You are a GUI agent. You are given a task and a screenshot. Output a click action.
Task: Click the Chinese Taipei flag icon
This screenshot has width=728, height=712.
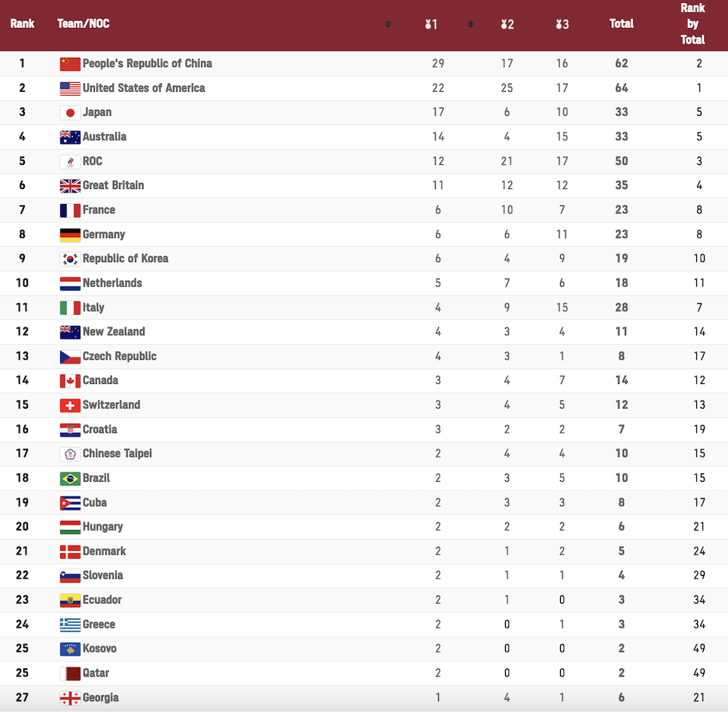point(70,454)
